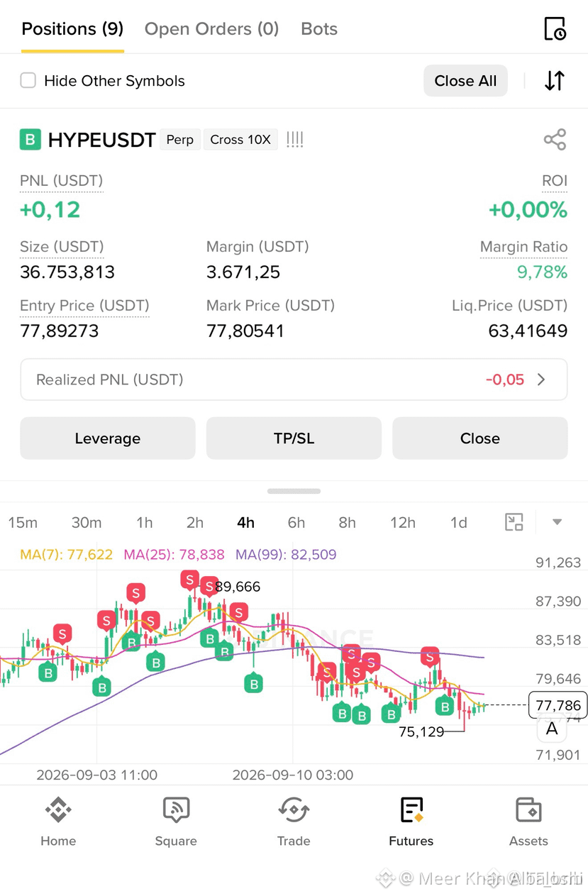Open the order history icon
Viewport: 588px width, 896px height.
click(x=555, y=28)
